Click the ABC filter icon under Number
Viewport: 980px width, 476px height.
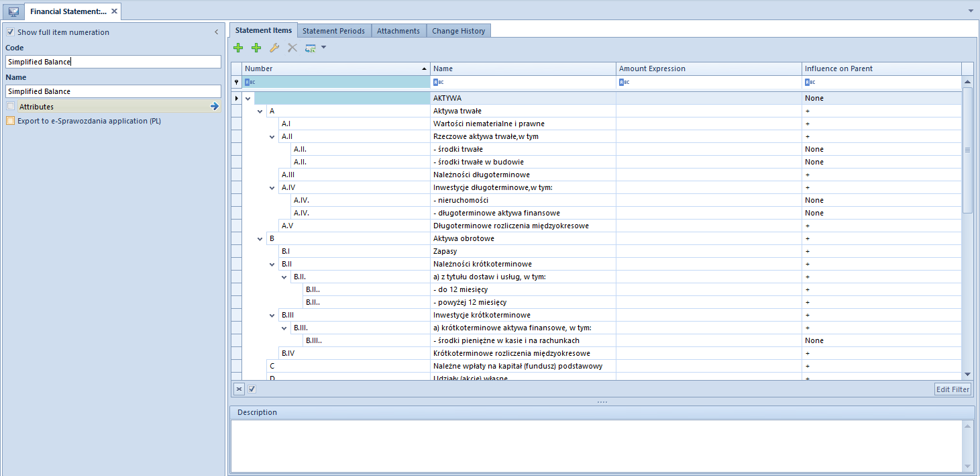(250, 82)
